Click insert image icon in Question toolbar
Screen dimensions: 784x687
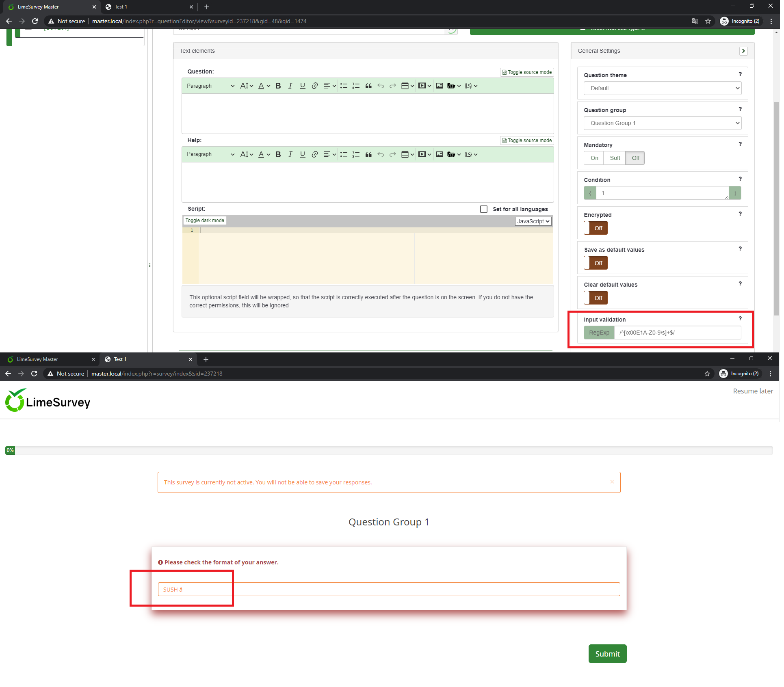pos(439,86)
